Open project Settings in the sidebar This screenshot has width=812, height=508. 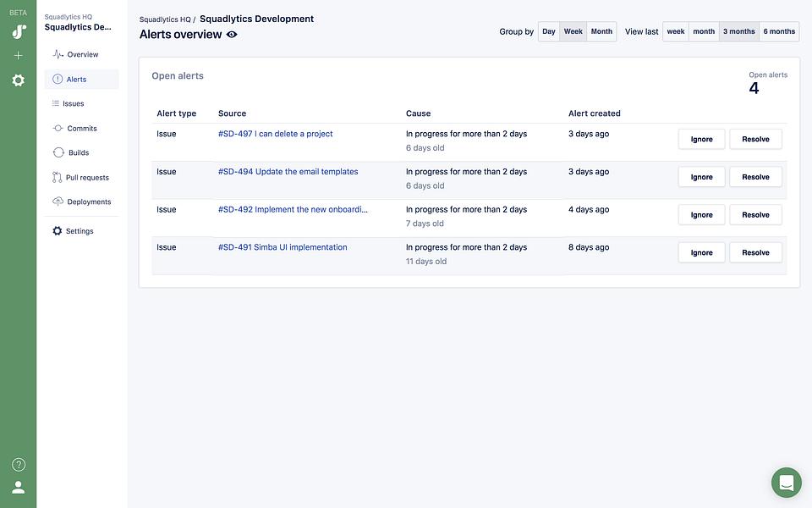tap(82, 231)
